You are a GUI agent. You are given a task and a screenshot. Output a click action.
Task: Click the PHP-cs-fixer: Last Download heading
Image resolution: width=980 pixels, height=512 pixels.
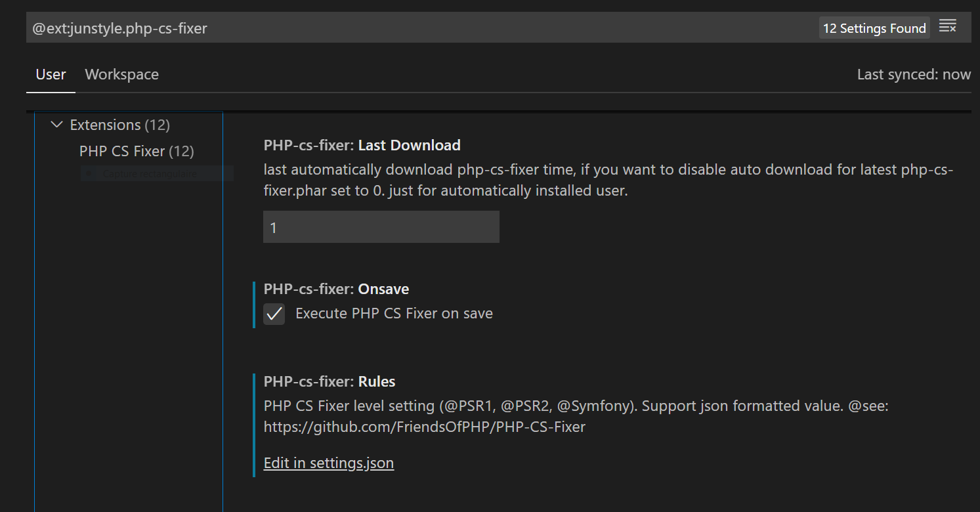pyautogui.click(x=362, y=145)
